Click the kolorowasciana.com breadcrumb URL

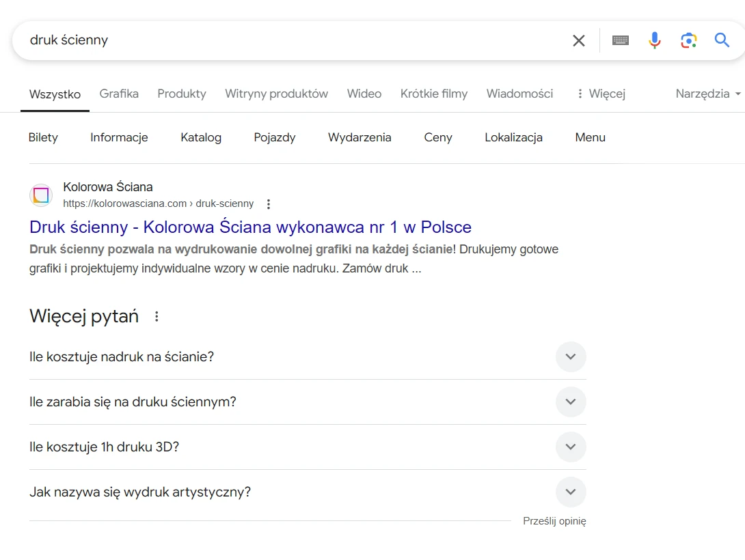(158, 204)
